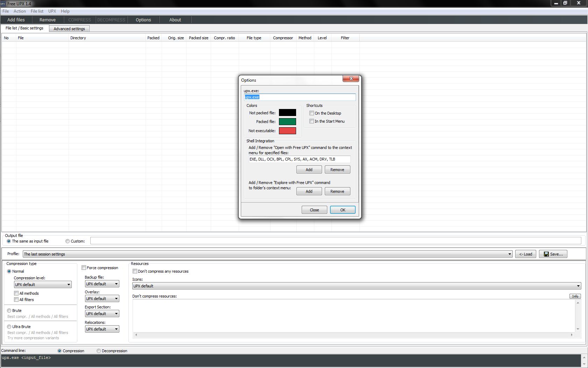The image size is (588, 368).
Task: Sort file list by the File column
Action: (x=42, y=38)
